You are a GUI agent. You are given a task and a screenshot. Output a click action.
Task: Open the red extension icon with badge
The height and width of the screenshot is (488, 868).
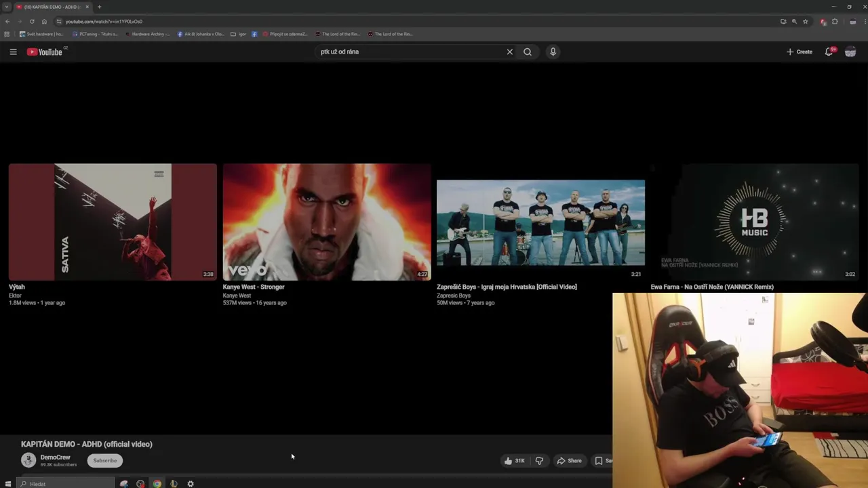click(x=823, y=22)
